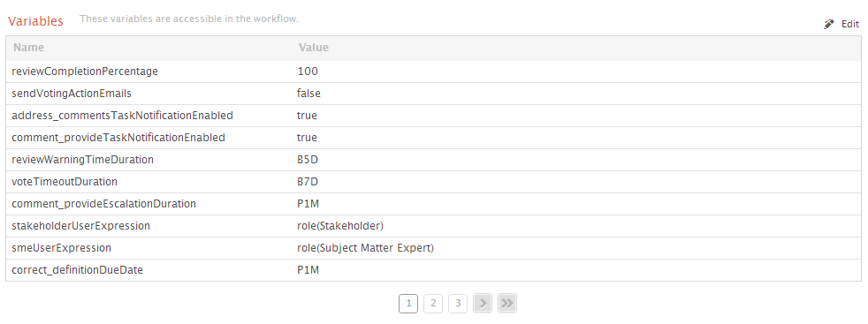Click comment_provideTaskNotificationEnabled variable name

(x=118, y=138)
